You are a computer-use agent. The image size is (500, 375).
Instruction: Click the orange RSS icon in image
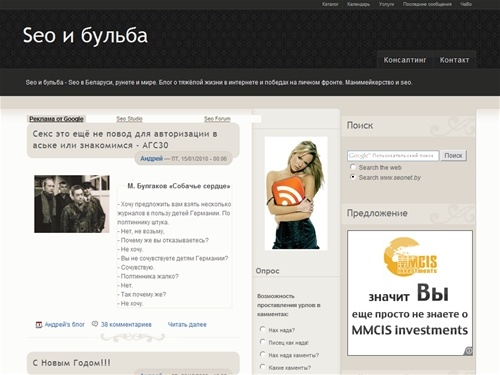point(288,191)
